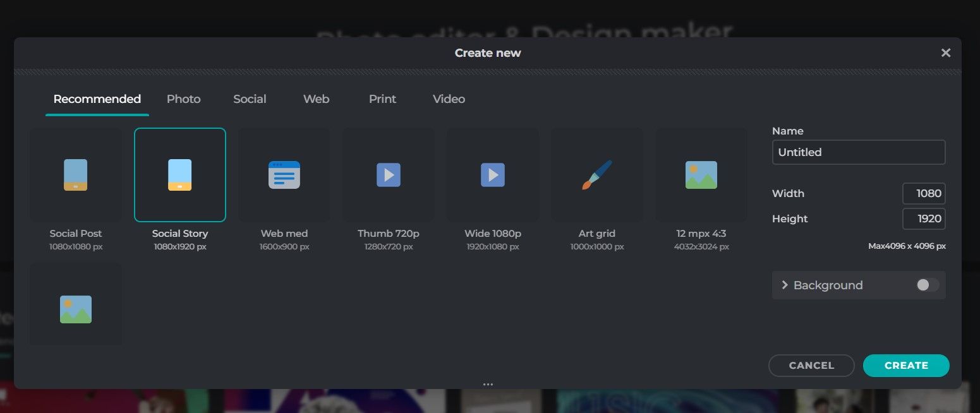The width and height of the screenshot is (980, 413).
Task: Select the Thumb 720p video template
Action: (388, 175)
